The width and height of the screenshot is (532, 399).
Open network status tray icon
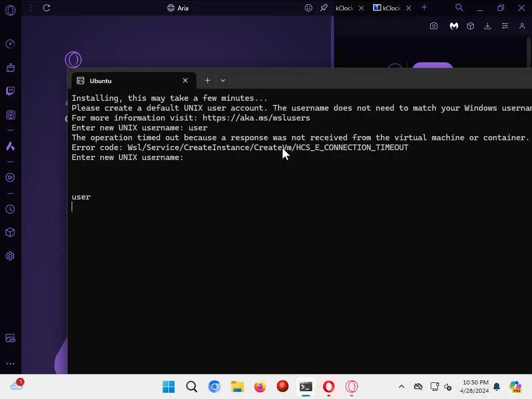[x=434, y=387]
